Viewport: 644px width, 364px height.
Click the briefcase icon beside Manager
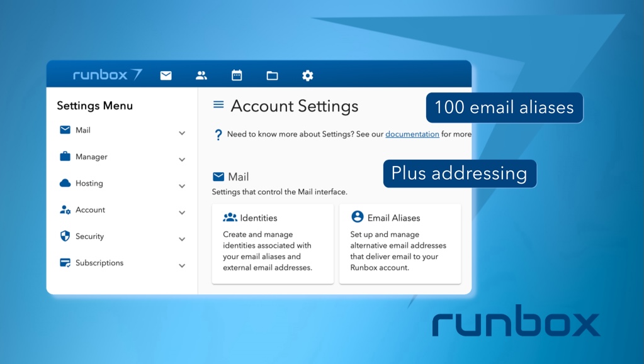click(x=65, y=157)
